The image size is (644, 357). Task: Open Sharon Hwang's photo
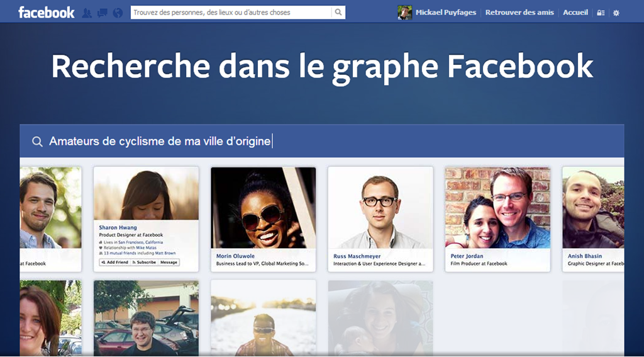(146, 193)
